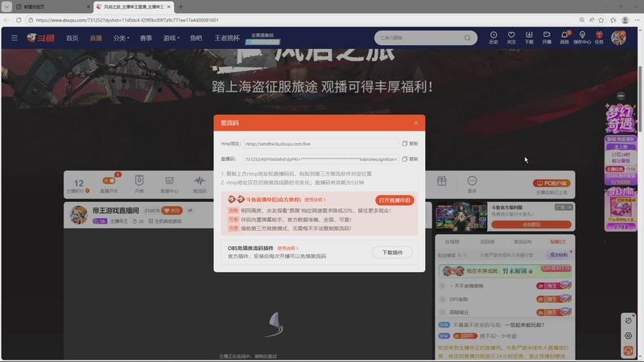Click 开播 start-broadcast icon in header

[547, 38]
